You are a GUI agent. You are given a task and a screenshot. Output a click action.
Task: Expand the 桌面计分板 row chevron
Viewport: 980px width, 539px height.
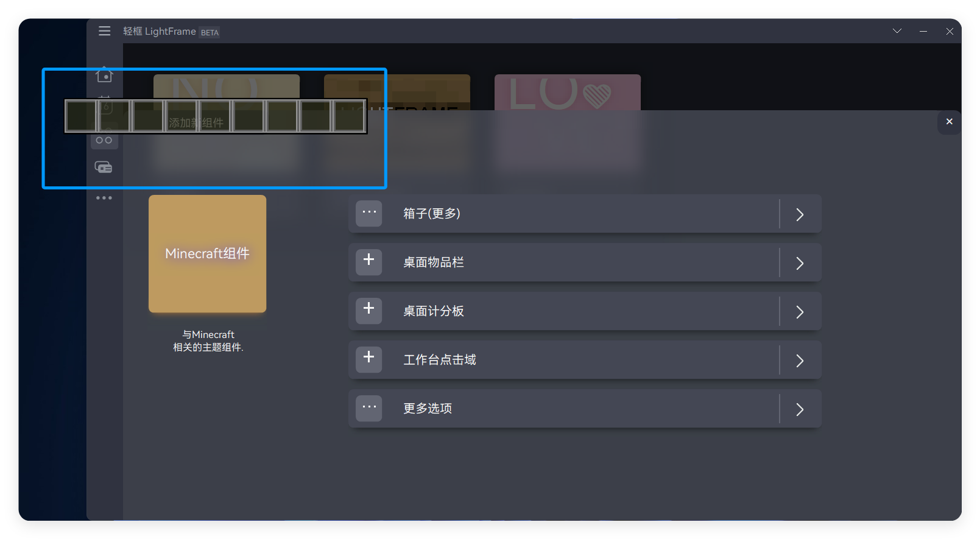coord(800,312)
